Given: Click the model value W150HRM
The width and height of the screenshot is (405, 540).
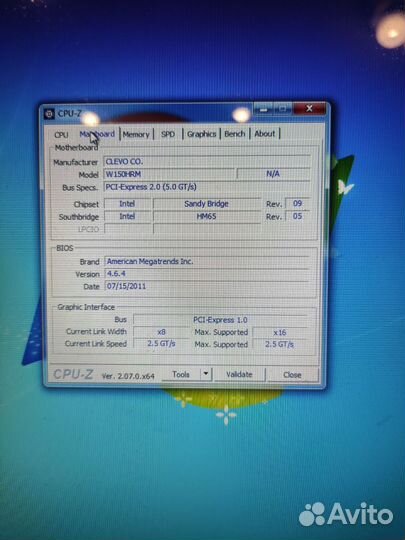Looking at the screenshot, I should click(x=169, y=174).
